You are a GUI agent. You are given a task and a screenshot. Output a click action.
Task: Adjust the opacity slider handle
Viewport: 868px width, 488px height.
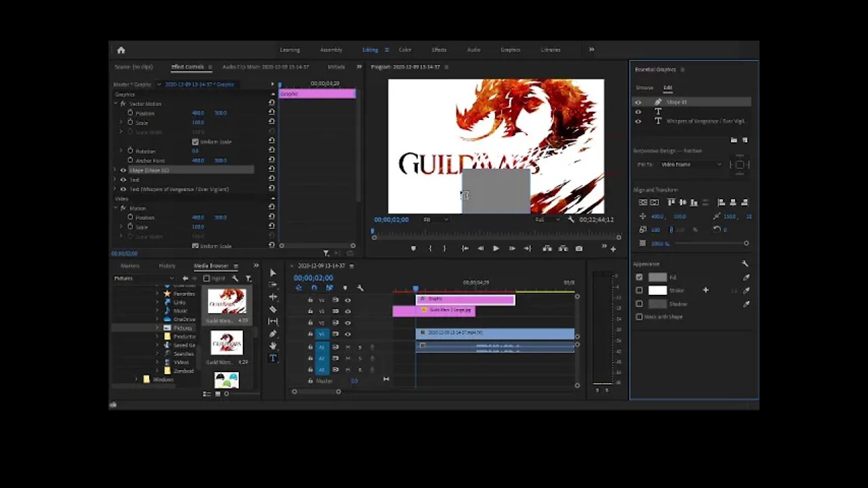pos(746,243)
